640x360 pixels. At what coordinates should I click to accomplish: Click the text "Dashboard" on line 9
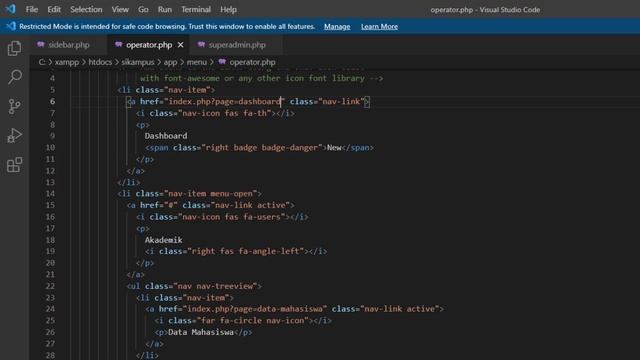click(x=166, y=136)
